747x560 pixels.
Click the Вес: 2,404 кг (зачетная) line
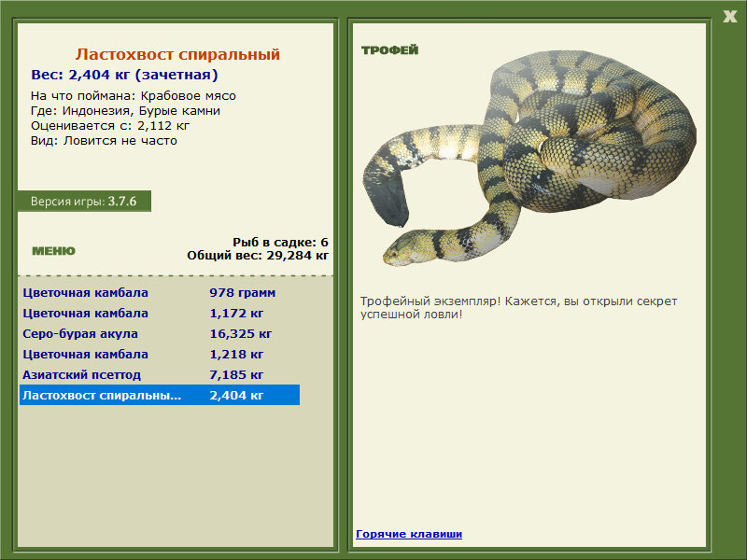[124, 75]
